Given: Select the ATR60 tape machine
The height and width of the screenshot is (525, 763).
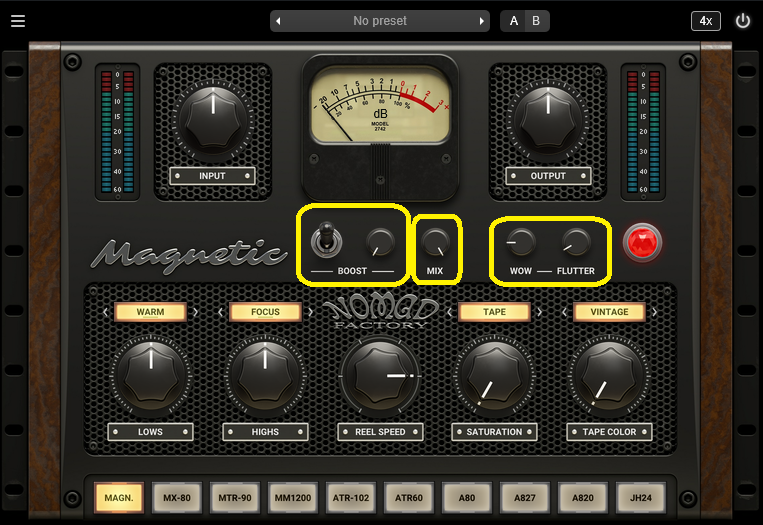Looking at the screenshot, I should 409,498.
